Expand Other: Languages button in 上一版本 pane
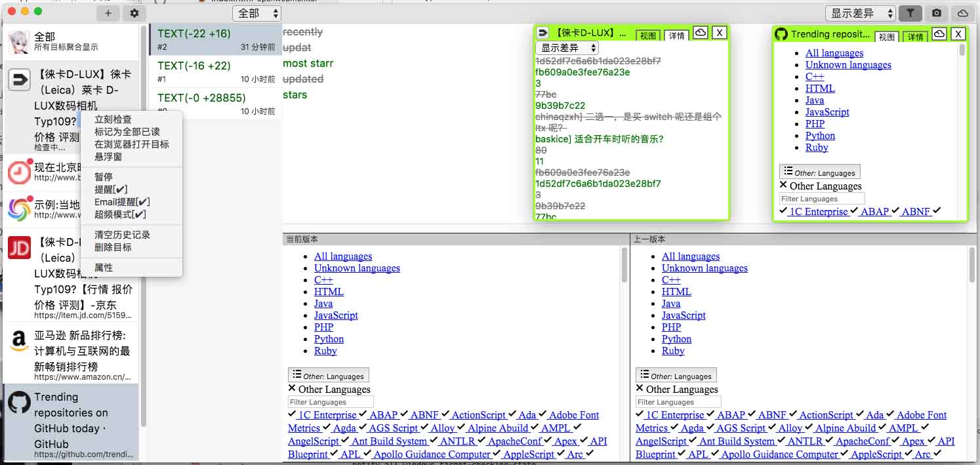Screen dimensions: 980x465 [676, 374]
